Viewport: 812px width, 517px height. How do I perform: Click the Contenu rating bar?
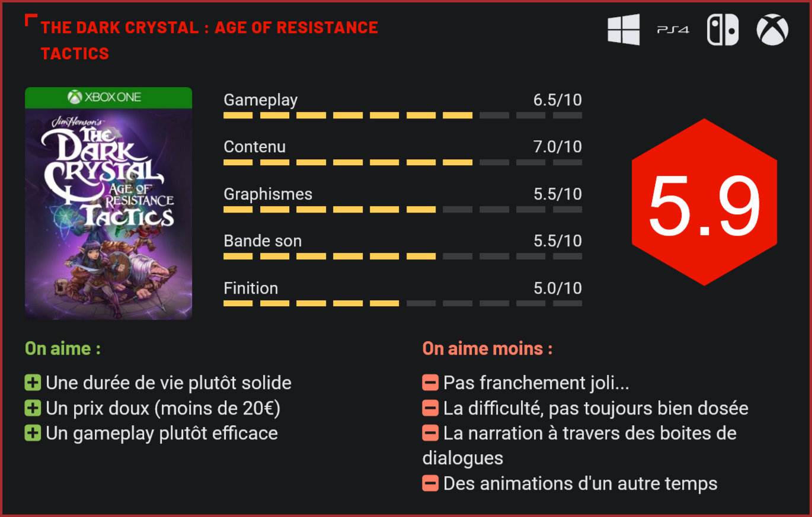pyautogui.click(x=402, y=162)
